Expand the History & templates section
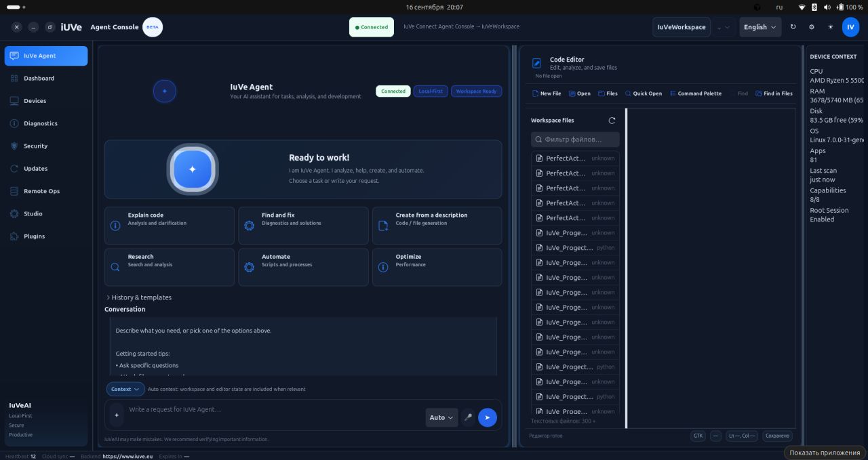The width and height of the screenshot is (868, 460). tap(139, 297)
